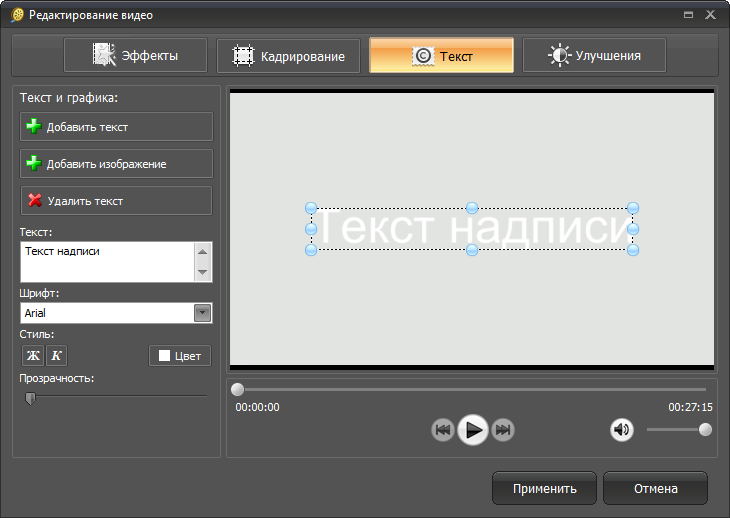730x518 pixels.
Task: Click the 00:27:15 duration label
Action: coord(690,407)
